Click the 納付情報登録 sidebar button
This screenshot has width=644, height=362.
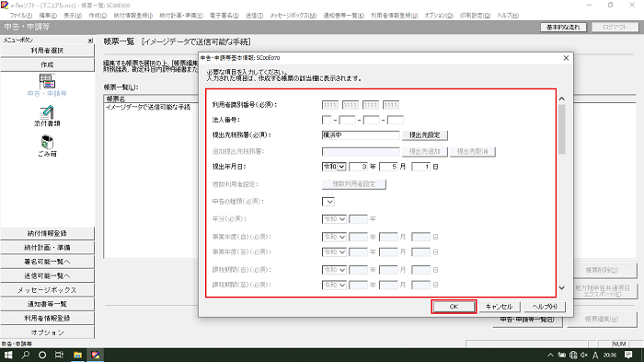click(47, 233)
